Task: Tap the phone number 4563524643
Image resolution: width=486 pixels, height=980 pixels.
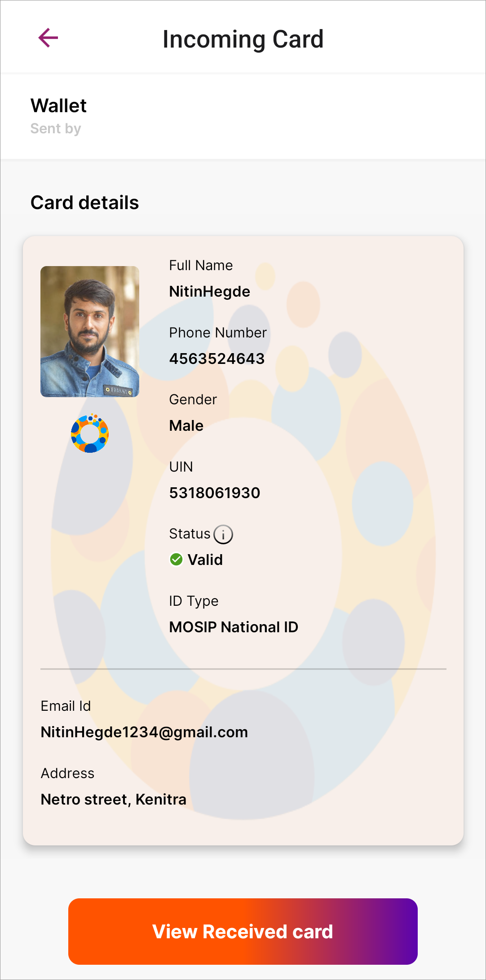Action: coord(217,359)
